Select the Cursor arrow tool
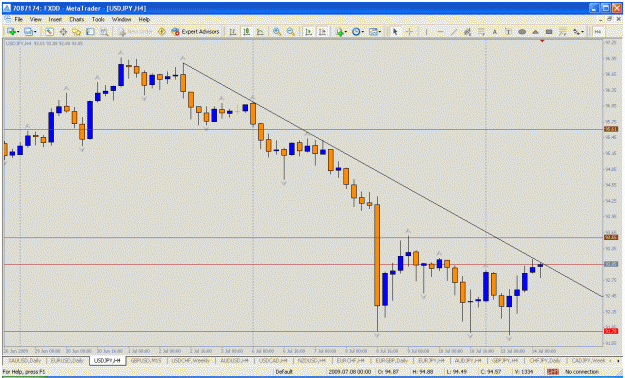625x378 pixels. [395, 32]
